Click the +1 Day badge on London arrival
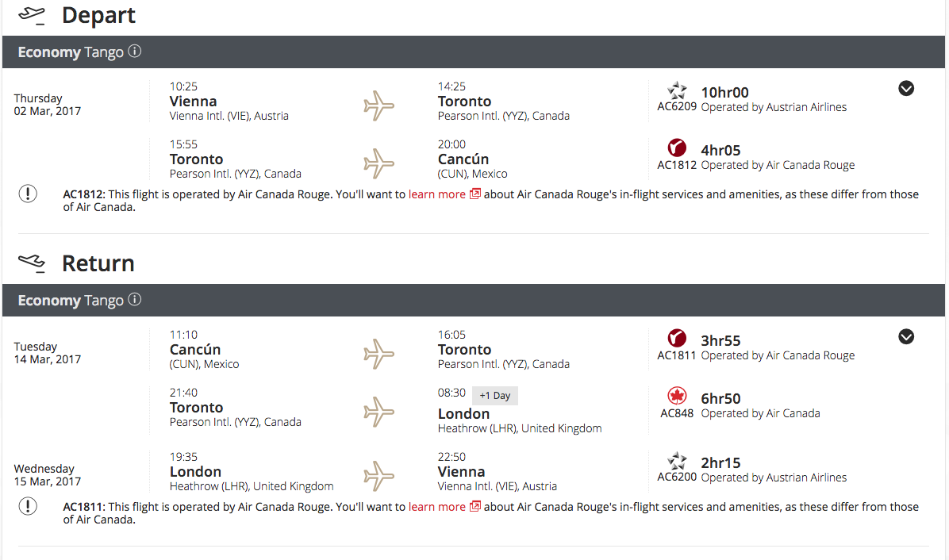 tap(494, 396)
